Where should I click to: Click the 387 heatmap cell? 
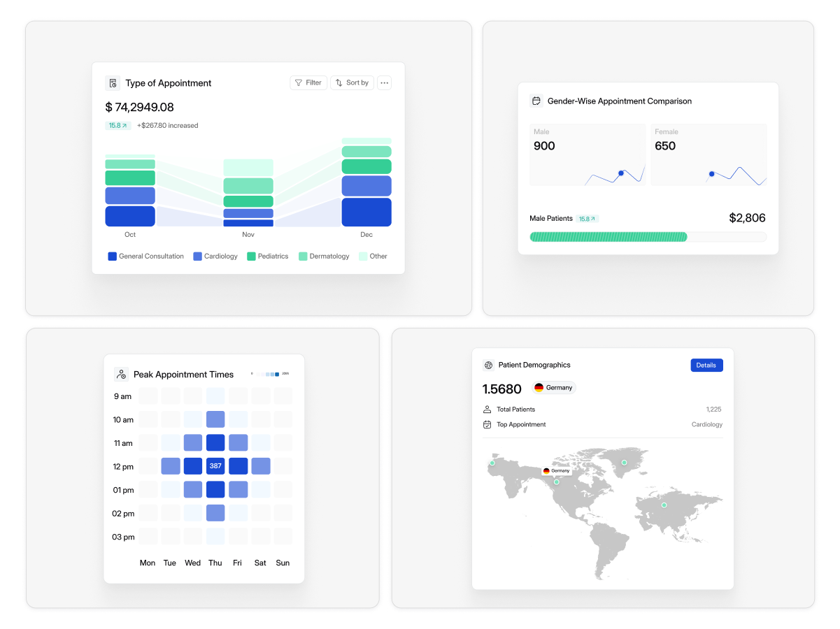[215, 466]
